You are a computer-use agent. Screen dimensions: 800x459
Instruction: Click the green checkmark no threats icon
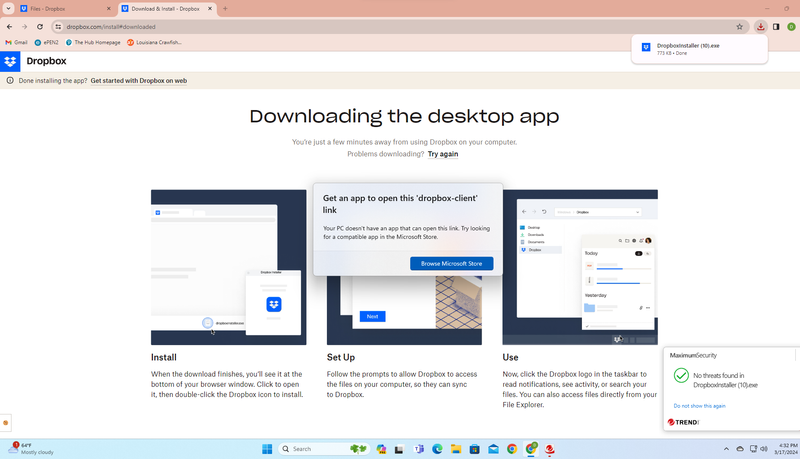click(681, 375)
